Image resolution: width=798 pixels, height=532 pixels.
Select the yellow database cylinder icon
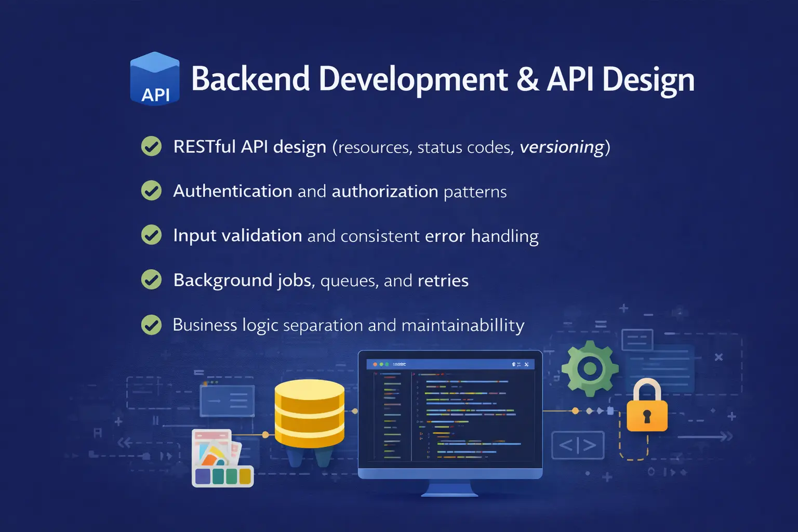coord(309,413)
